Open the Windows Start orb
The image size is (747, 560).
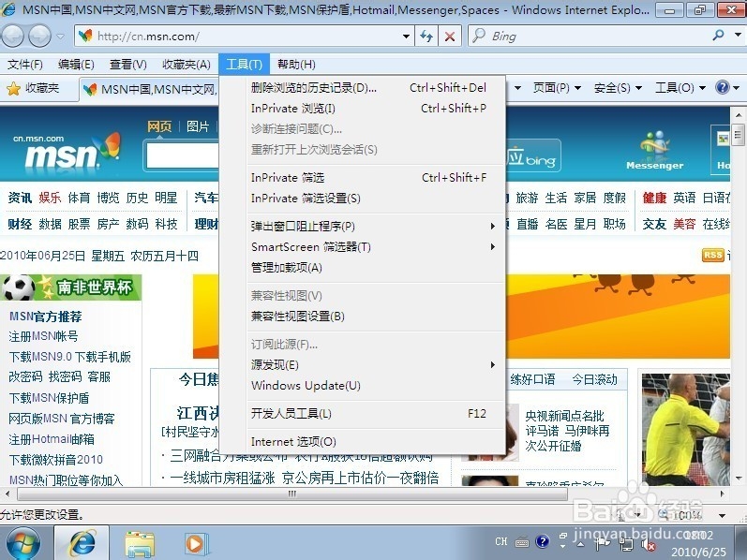point(22,543)
